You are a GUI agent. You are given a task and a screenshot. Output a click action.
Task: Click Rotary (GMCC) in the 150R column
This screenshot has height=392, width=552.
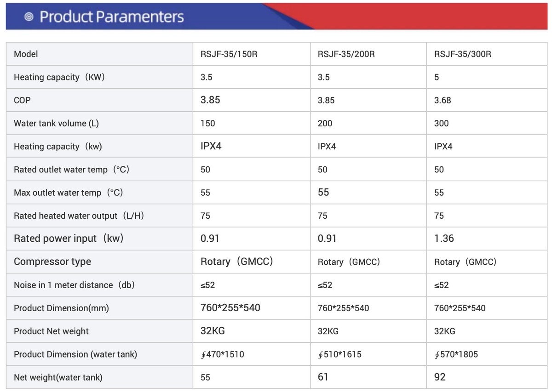[237, 261]
